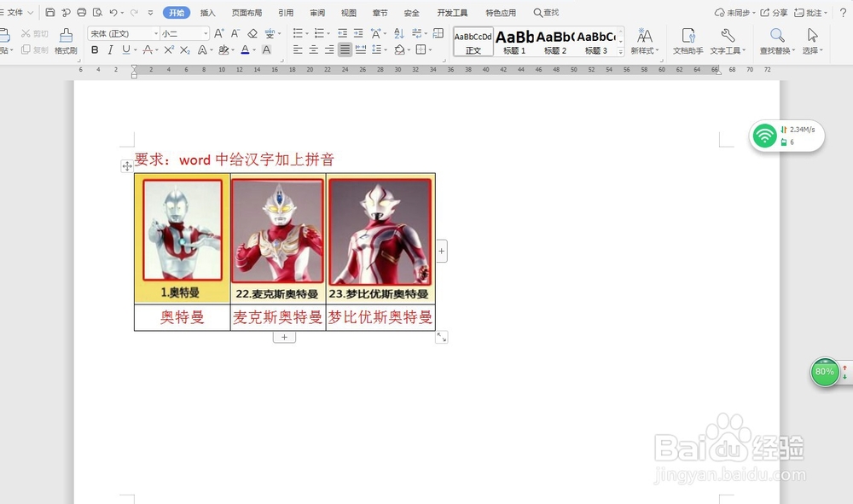Apply the font color A icon
The height and width of the screenshot is (504, 853).
pos(245,50)
